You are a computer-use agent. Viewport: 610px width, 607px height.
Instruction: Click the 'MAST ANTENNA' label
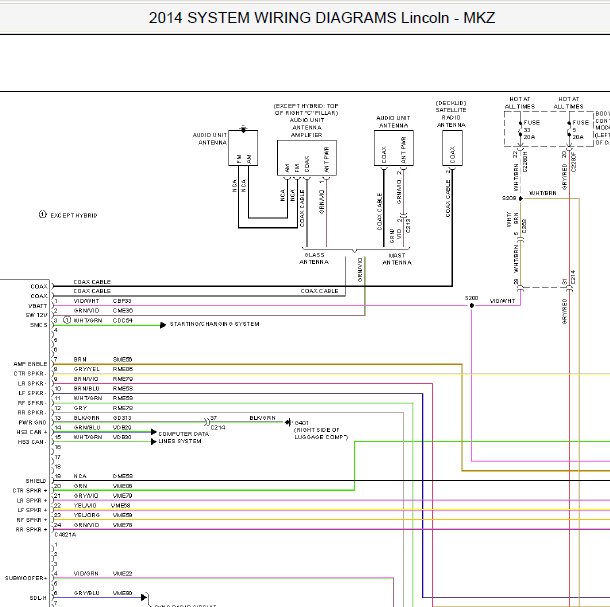coord(397,259)
